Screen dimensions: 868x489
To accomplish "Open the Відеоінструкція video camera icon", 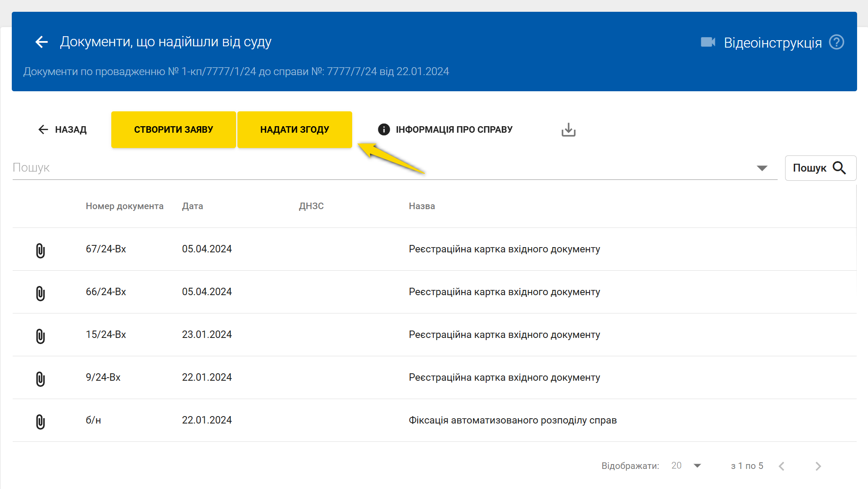I will [708, 42].
